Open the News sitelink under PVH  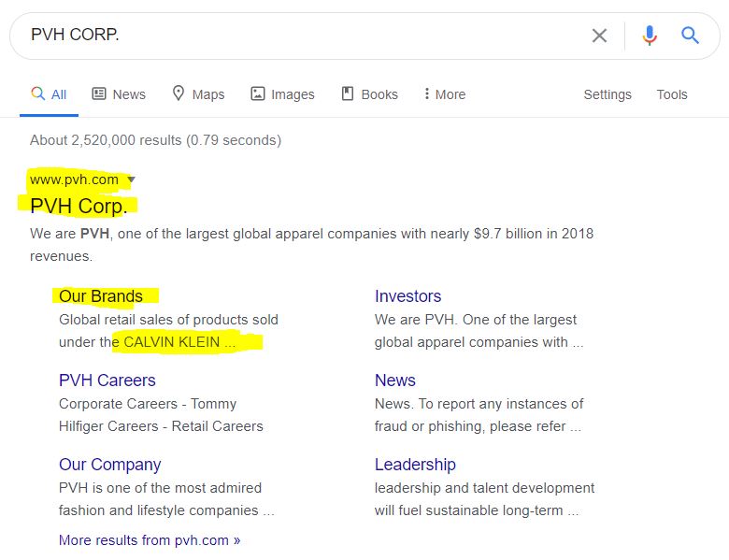[x=395, y=381]
